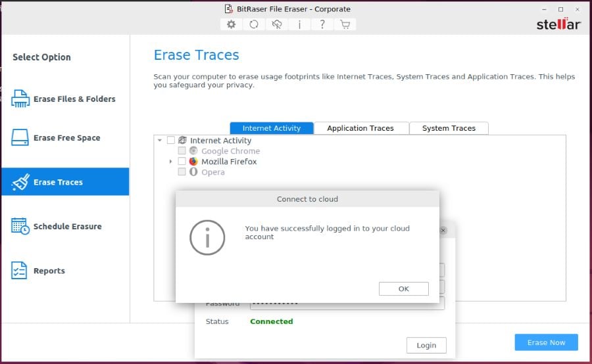The image size is (592, 364).
Task: Click the Opera logo icon
Action: point(193,172)
